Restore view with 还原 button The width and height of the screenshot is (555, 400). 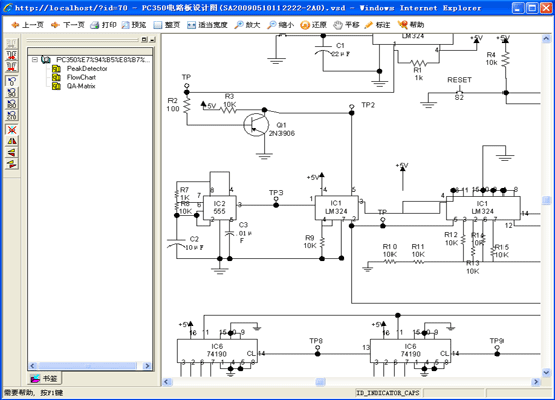tap(313, 25)
